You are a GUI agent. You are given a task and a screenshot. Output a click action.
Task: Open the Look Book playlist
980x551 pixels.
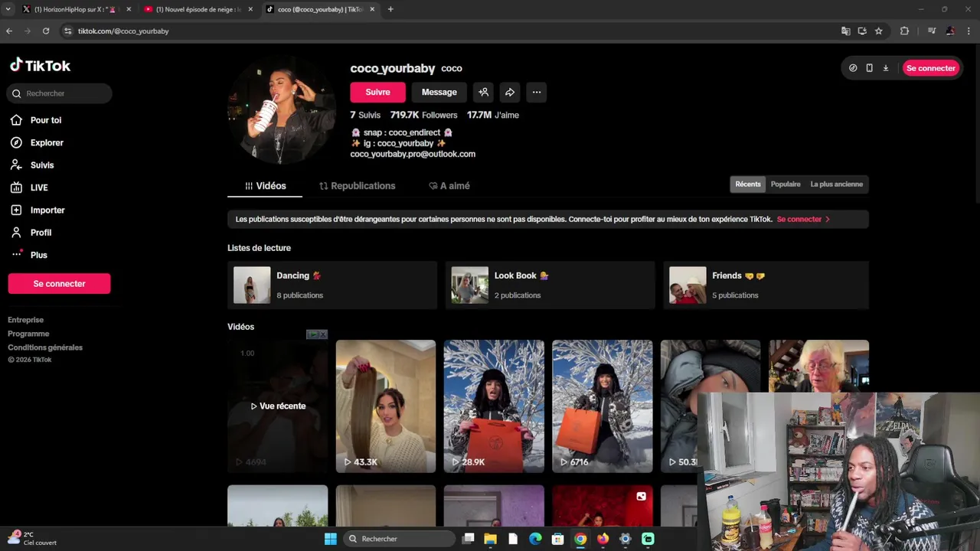[550, 285]
